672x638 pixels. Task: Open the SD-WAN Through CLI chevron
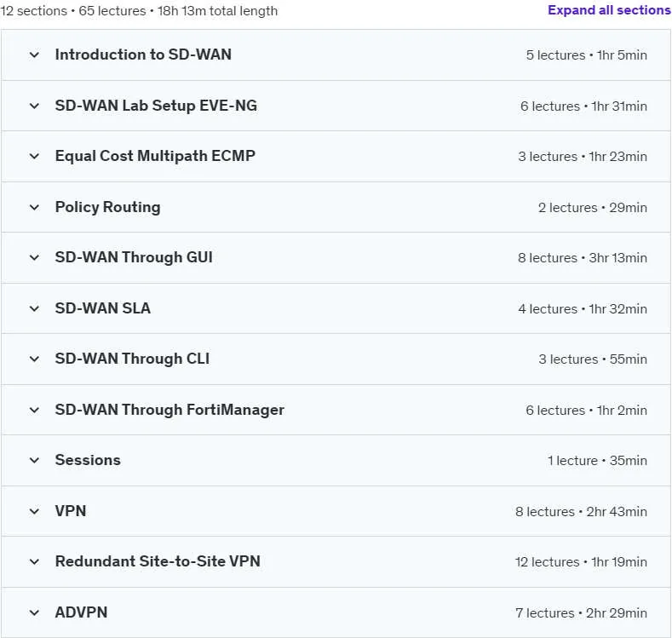(x=34, y=359)
